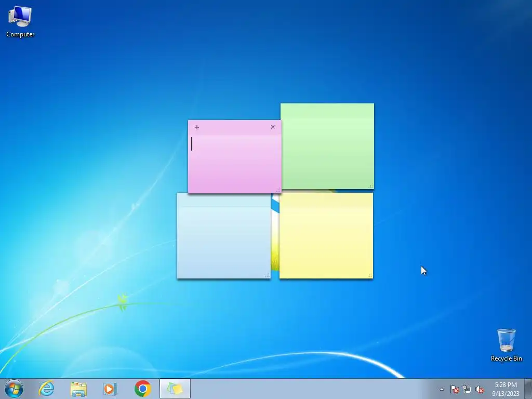The width and height of the screenshot is (532, 399).
Task: Grab the green note resize grip
Action: point(371,186)
